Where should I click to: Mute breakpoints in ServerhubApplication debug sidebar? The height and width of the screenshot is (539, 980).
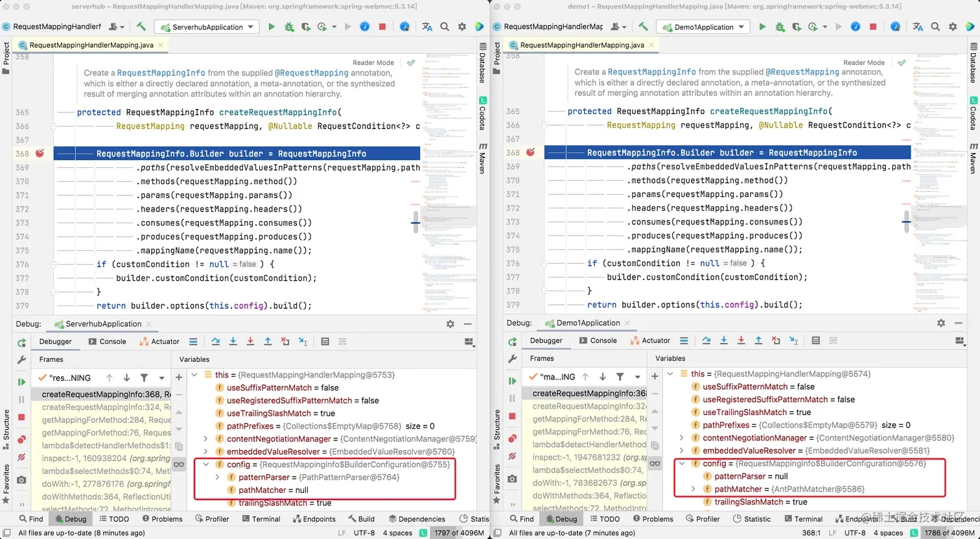click(x=21, y=457)
